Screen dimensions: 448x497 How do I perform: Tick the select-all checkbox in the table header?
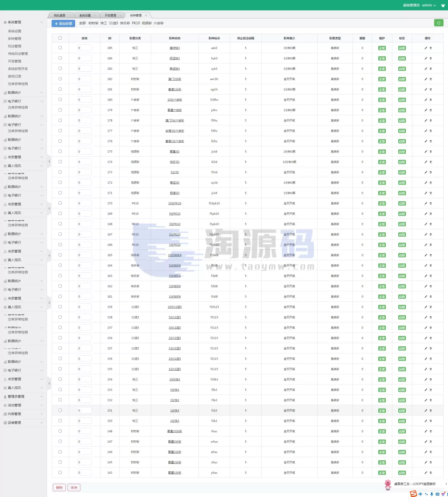60,38
